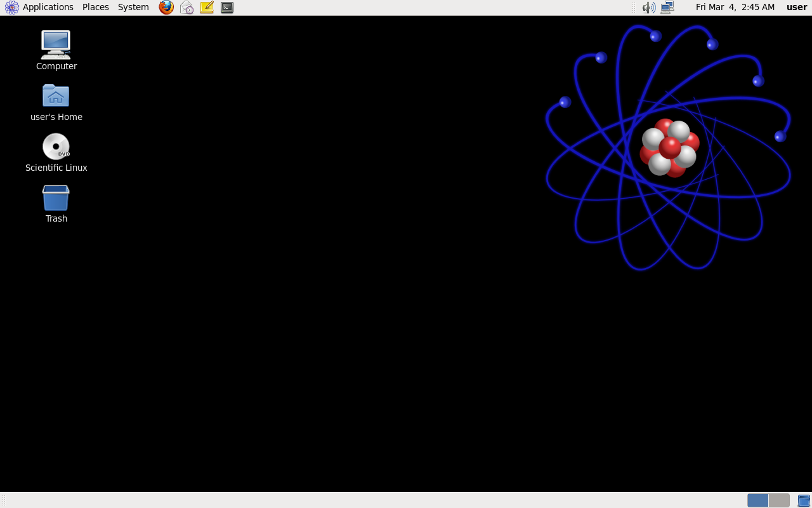Open the Places menu
The image size is (812, 508).
[x=95, y=7]
